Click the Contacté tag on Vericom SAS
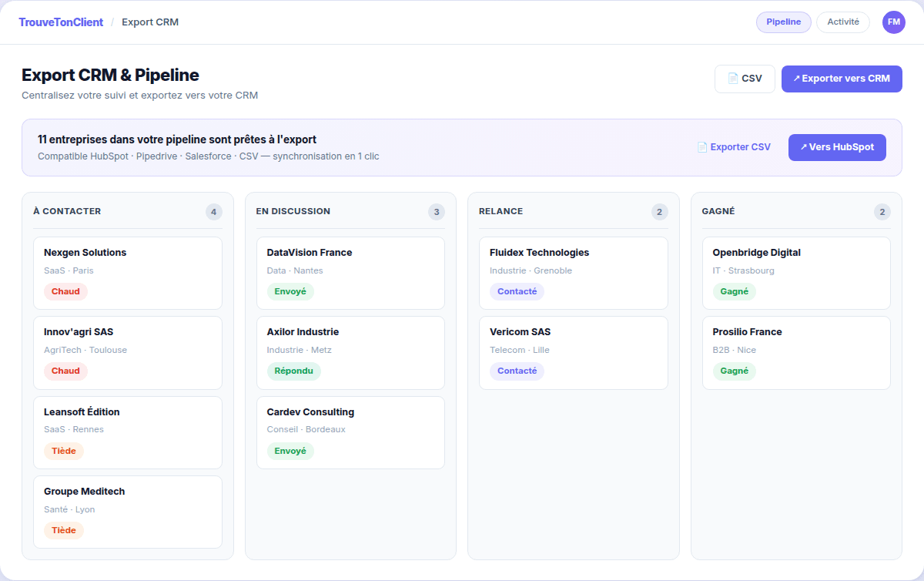 click(x=517, y=371)
